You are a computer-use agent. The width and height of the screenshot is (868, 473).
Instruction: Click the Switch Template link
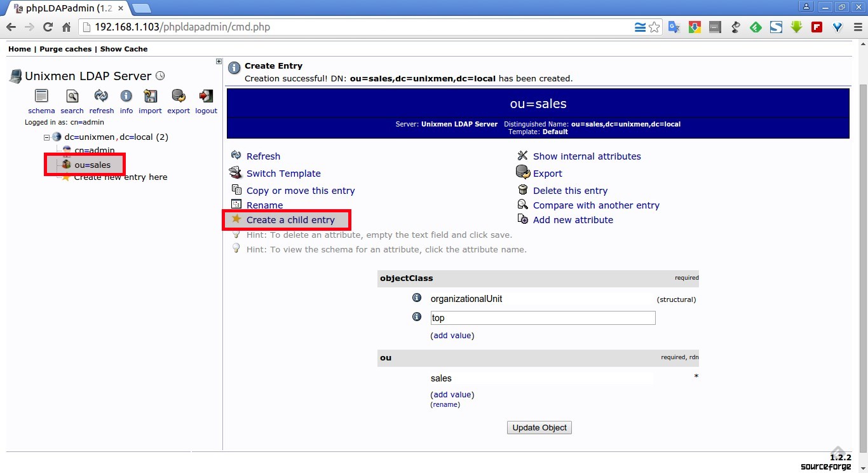tap(283, 174)
